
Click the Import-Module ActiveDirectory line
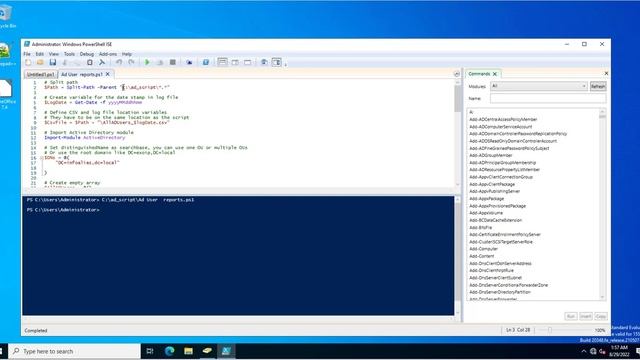[x=84, y=138]
